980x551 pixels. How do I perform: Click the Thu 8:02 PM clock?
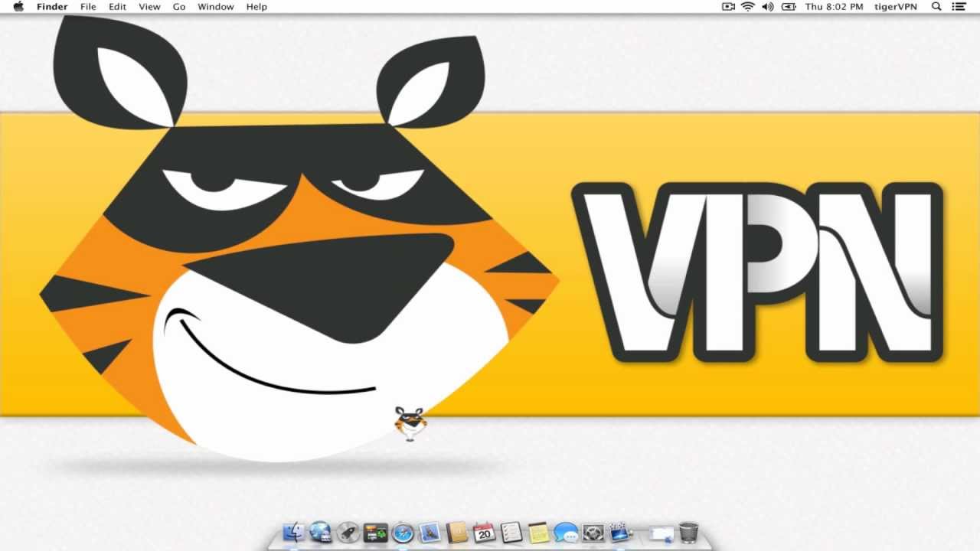(x=834, y=7)
